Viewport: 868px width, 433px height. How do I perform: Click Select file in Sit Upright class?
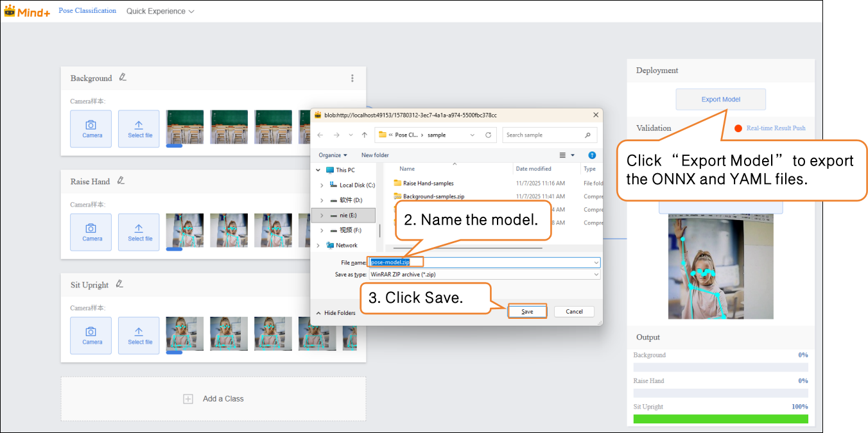pos(139,335)
